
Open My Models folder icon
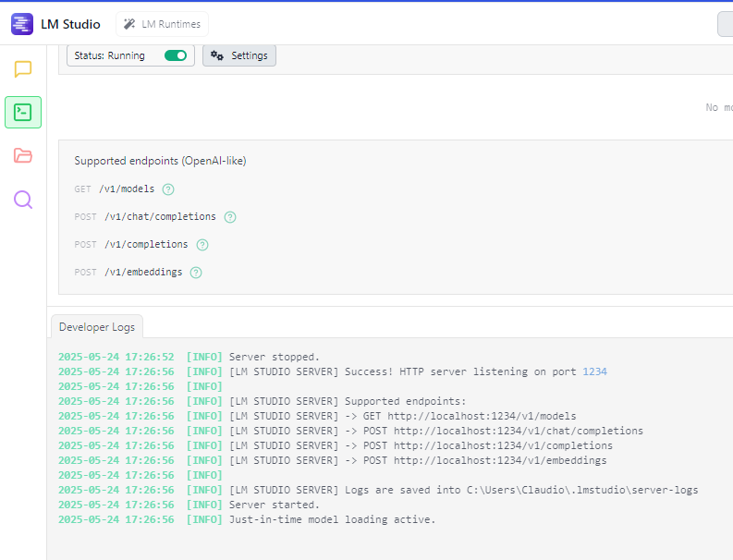[23, 155]
